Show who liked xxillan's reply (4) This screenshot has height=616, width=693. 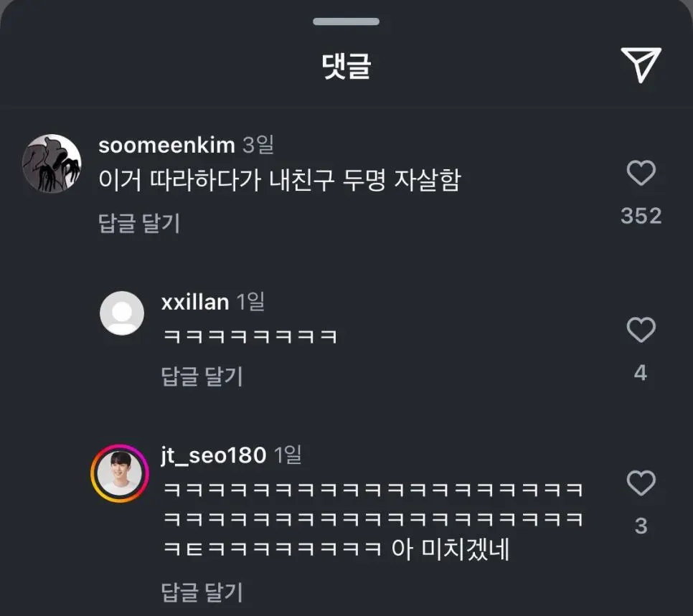tap(641, 373)
